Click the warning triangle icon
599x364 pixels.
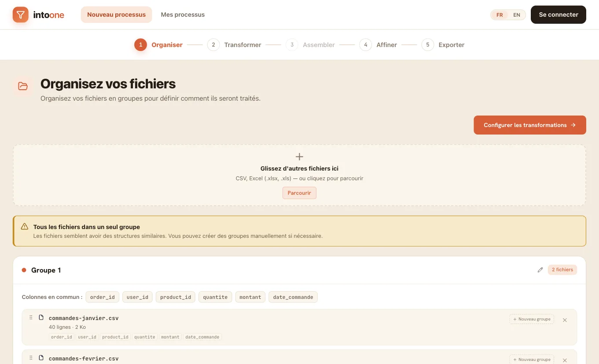click(x=25, y=226)
